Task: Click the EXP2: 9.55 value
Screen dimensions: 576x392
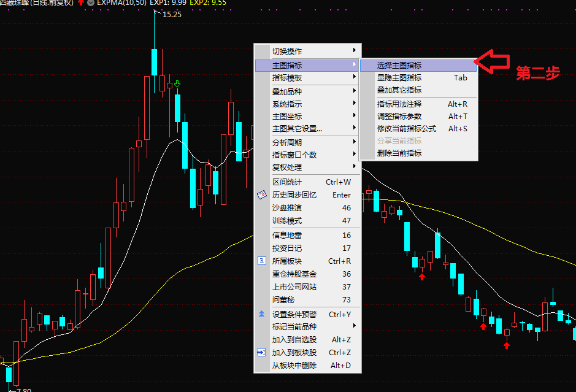Action: [208, 3]
